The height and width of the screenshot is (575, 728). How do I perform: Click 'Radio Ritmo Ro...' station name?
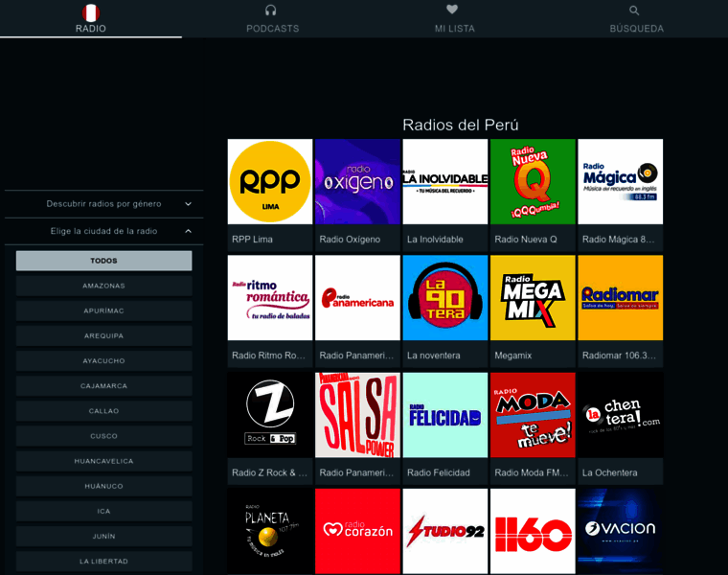(x=268, y=356)
